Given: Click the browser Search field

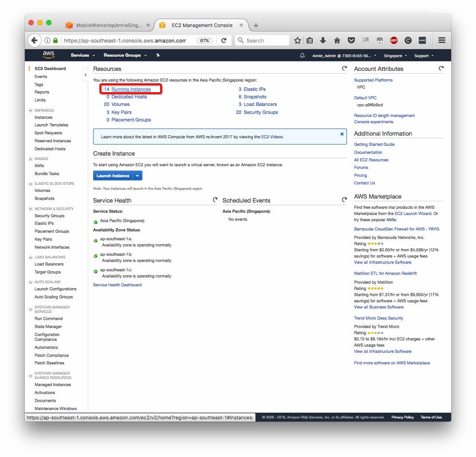Looking at the screenshot, I should pos(262,40).
